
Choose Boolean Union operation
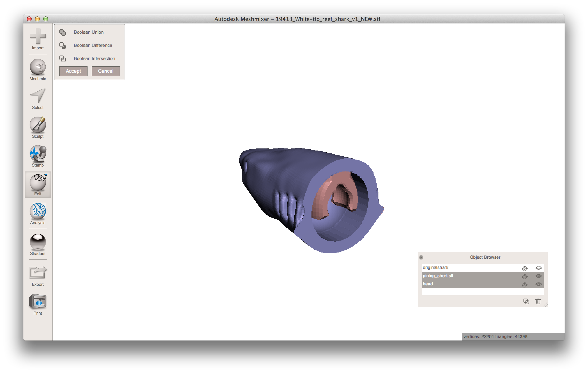point(89,32)
